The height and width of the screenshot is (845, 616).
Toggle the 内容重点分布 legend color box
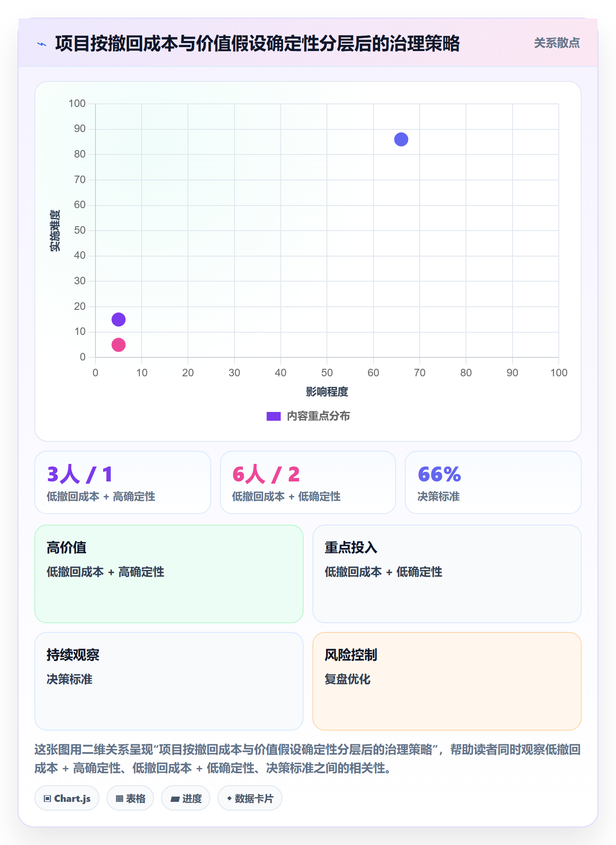click(x=273, y=416)
